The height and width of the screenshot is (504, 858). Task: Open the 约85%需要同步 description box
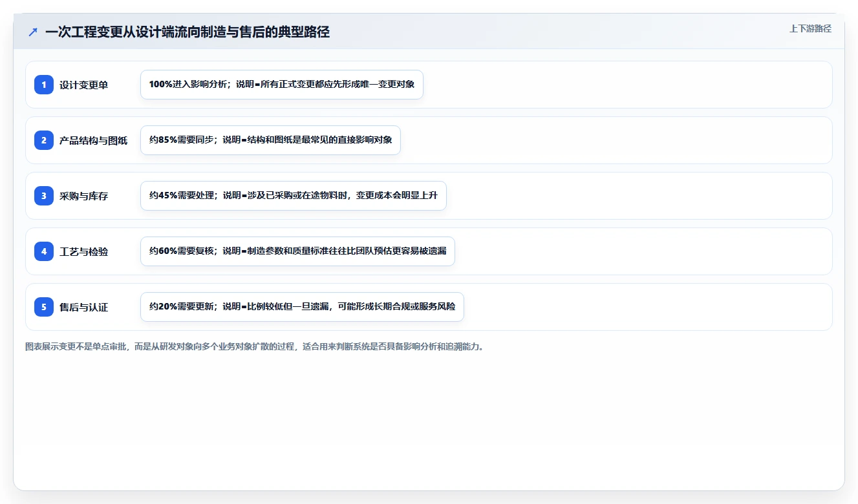[270, 140]
